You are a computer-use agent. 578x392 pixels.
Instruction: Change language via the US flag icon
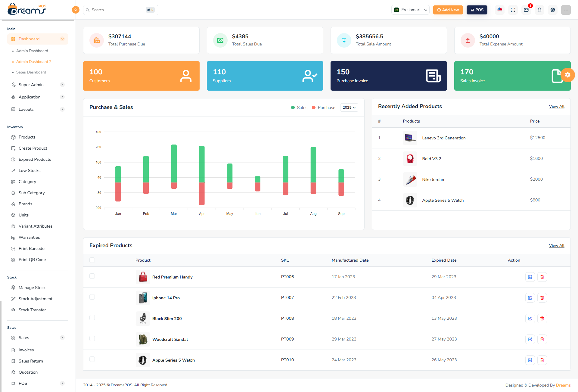500,10
